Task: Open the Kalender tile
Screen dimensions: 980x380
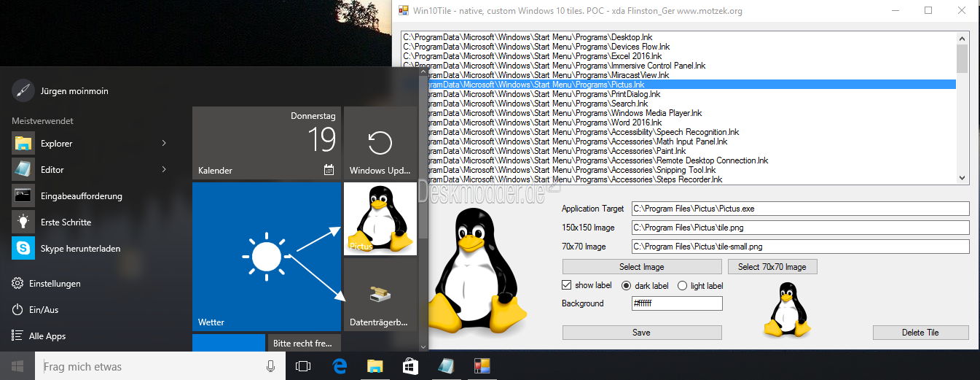Action: pos(267,143)
